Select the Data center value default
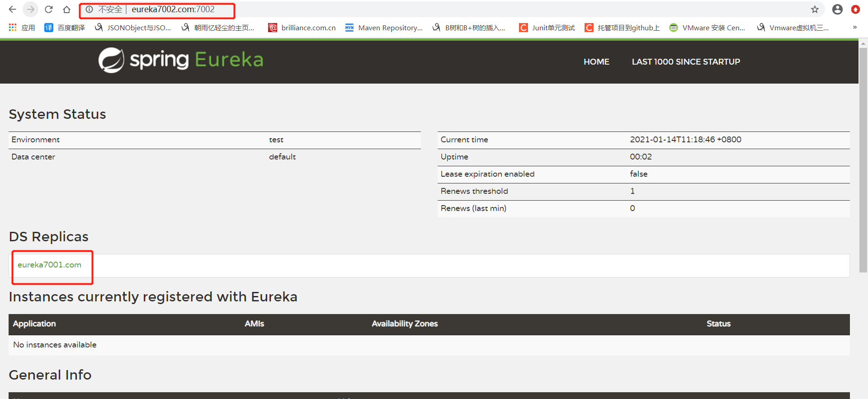 [x=282, y=157]
